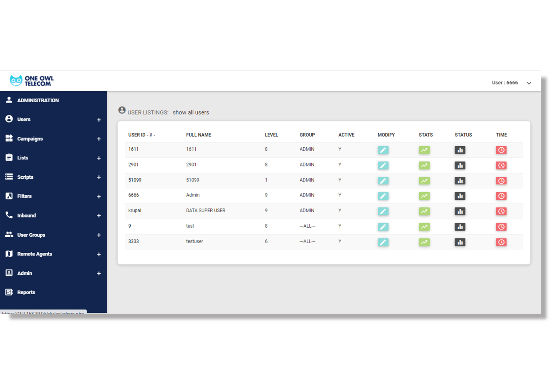The height and width of the screenshot is (392, 559).
Task: Open time clock icon for user 6666
Action: [501, 196]
